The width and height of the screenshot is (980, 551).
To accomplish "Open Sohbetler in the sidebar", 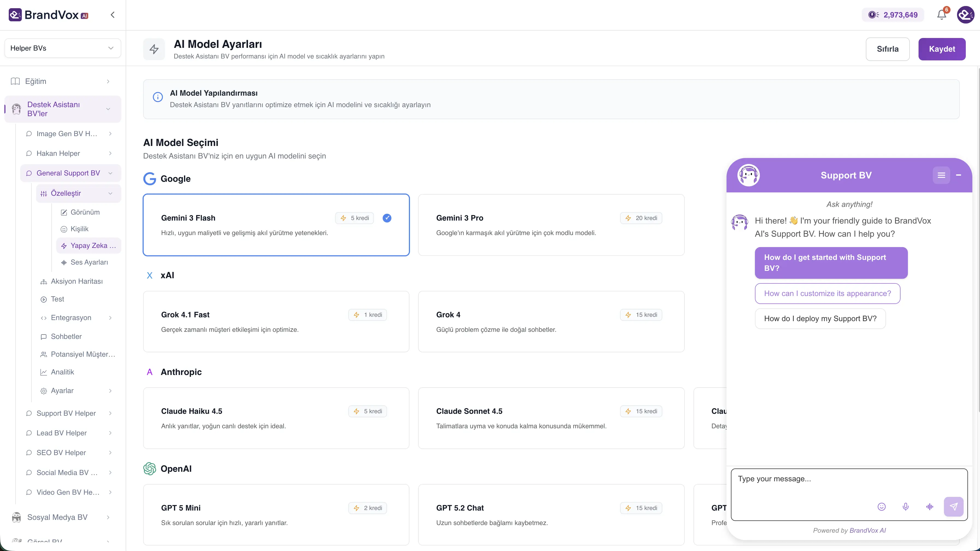I will pos(66,337).
